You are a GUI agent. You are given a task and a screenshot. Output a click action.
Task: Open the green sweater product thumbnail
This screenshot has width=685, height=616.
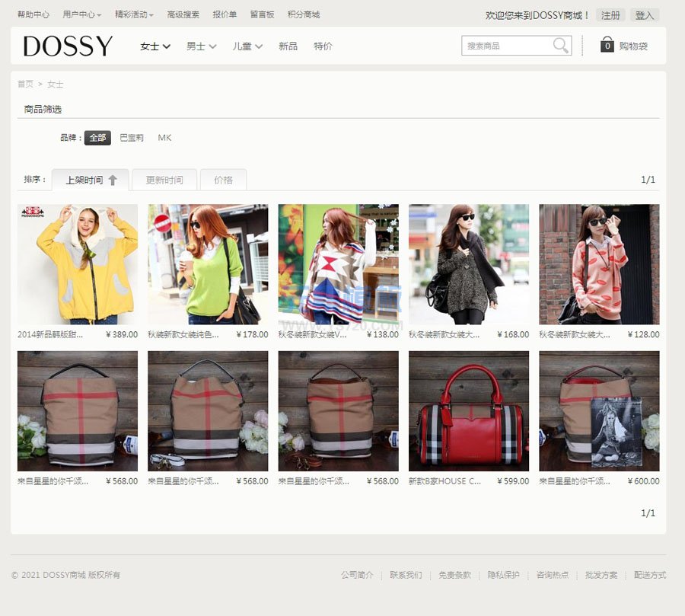[x=208, y=264]
